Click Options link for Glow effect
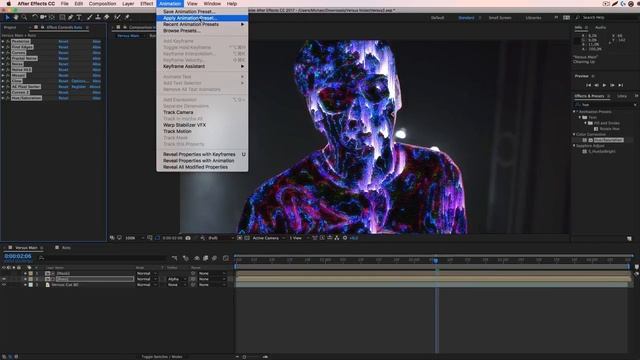Image resolution: width=640 pixels, height=360 pixels. [80, 81]
